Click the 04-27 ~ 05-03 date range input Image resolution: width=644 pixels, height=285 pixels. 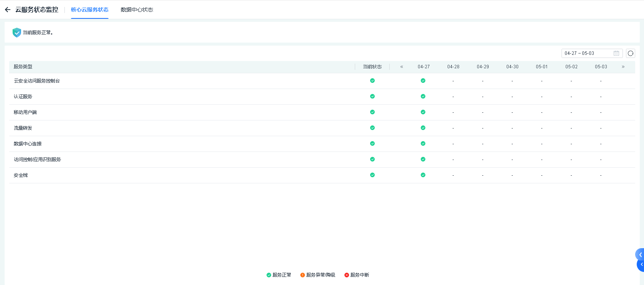point(586,53)
